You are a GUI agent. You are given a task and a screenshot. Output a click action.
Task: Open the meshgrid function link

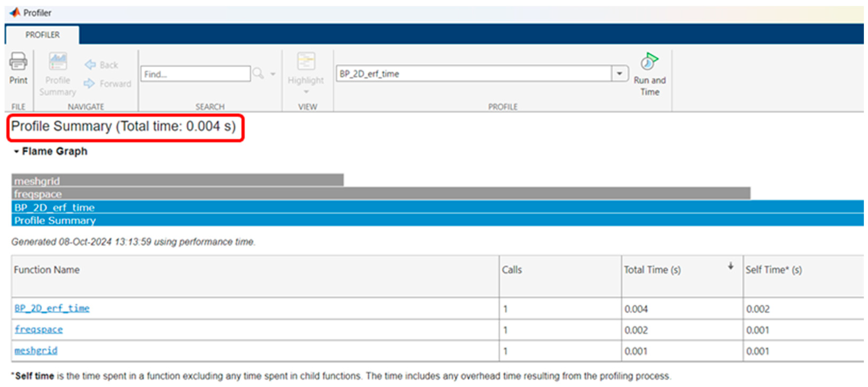click(36, 351)
